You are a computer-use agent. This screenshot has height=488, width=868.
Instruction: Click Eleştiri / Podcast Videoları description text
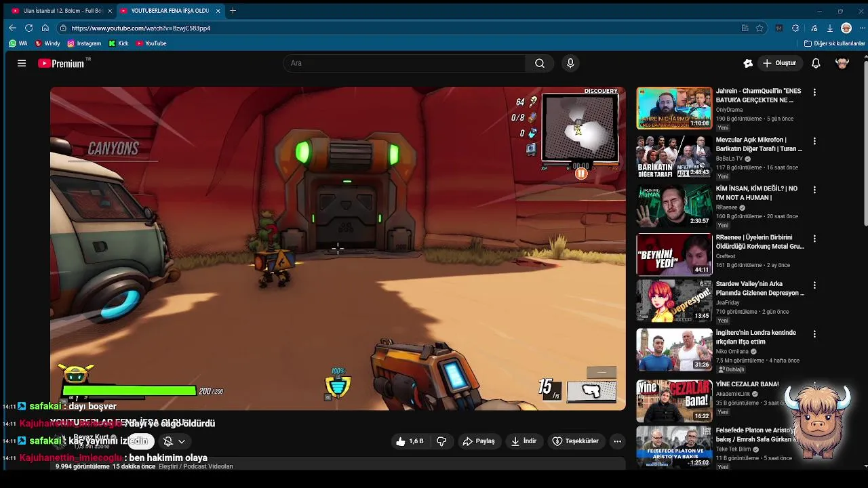tap(195, 466)
